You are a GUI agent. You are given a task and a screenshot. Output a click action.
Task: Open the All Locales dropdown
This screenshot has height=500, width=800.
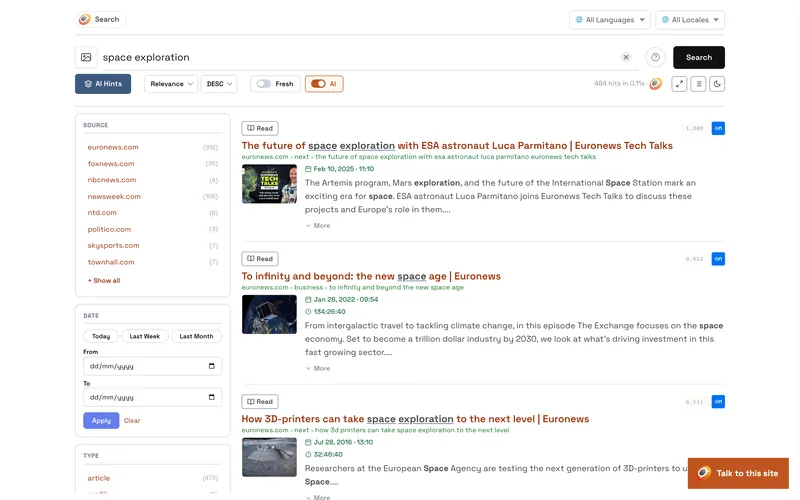coord(690,20)
